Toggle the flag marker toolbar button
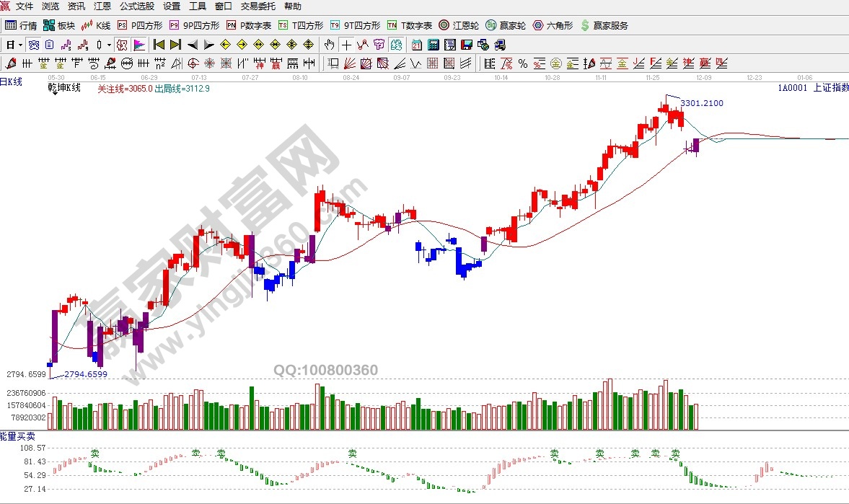 coord(139,45)
